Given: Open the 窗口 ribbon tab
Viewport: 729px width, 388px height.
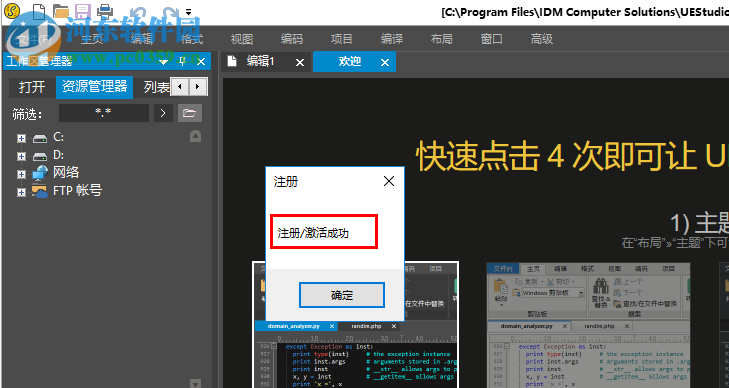Looking at the screenshot, I should click(x=492, y=39).
